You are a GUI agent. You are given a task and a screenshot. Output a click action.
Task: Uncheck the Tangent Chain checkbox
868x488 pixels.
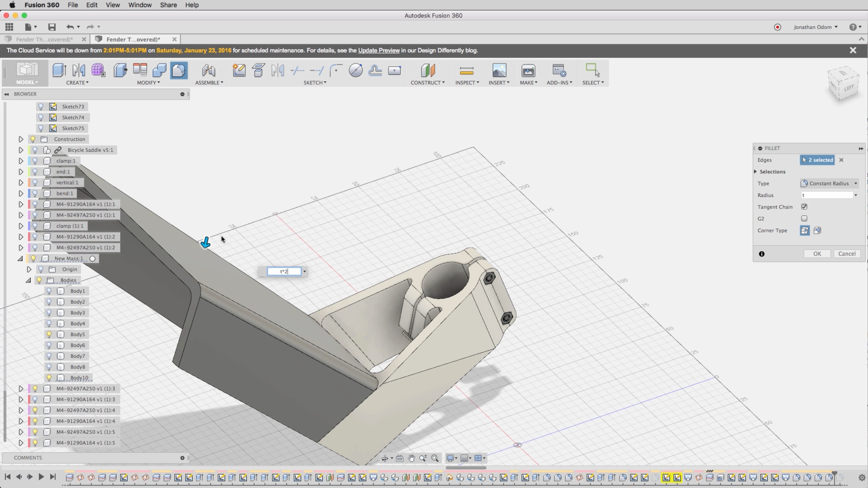pyautogui.click(x=804, y=207)
